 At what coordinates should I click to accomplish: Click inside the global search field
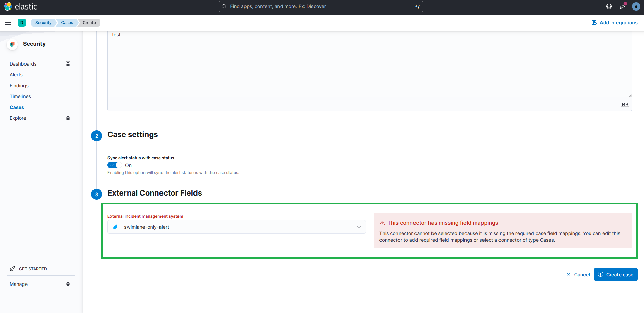(x=321, y=6)
